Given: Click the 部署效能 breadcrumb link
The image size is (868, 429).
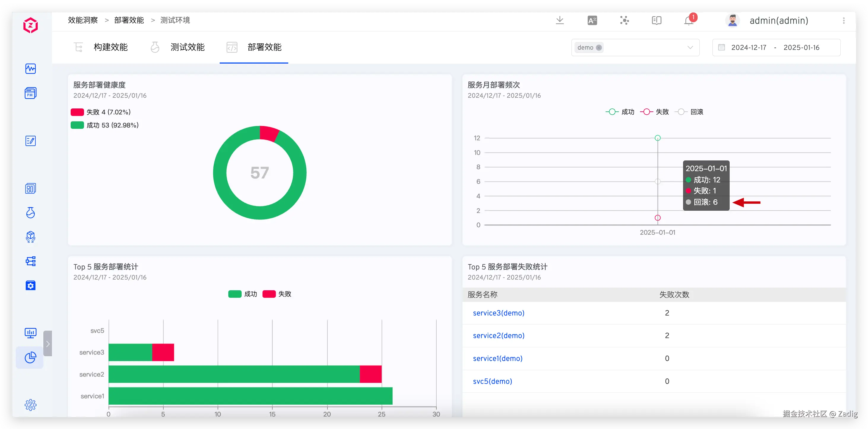Looking at the screenshot, I should pos(129,20).
